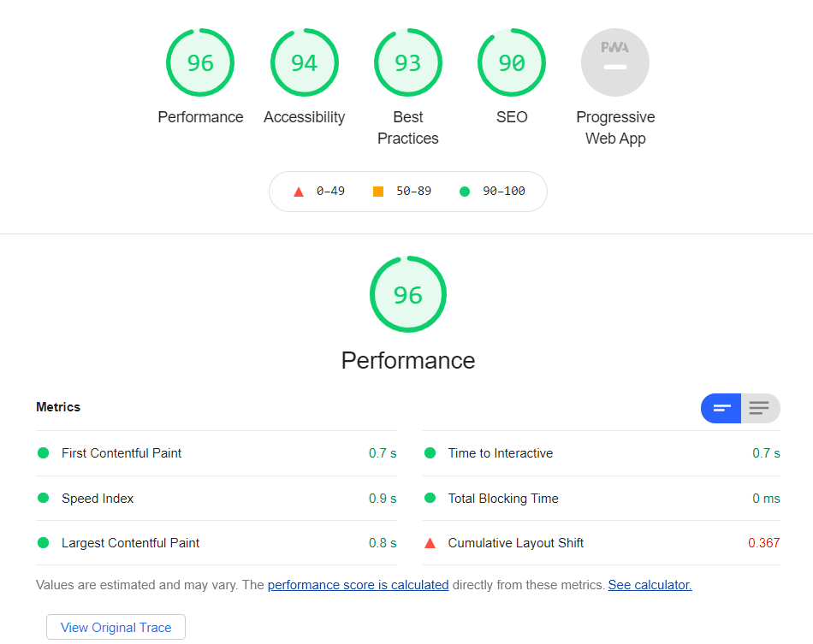Viewport: 813px width, 644px height.
Task: Switch metrics to expanded description view
Action: pyautogui.click(x=759, y=408)
